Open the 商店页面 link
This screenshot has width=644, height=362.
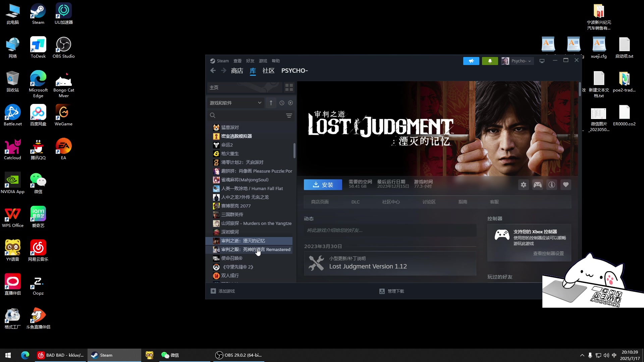tap(320, 202)
